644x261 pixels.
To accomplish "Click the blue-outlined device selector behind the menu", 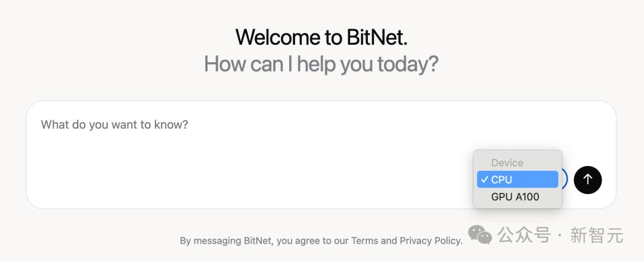I will point(564,180).
